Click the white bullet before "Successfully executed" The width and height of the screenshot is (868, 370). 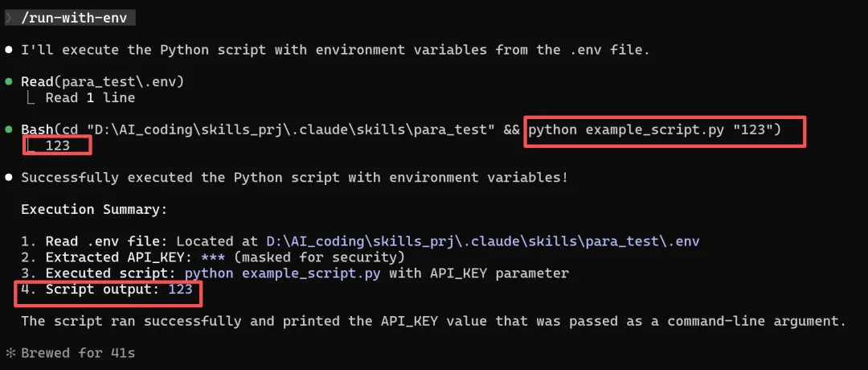coord(9,177)
